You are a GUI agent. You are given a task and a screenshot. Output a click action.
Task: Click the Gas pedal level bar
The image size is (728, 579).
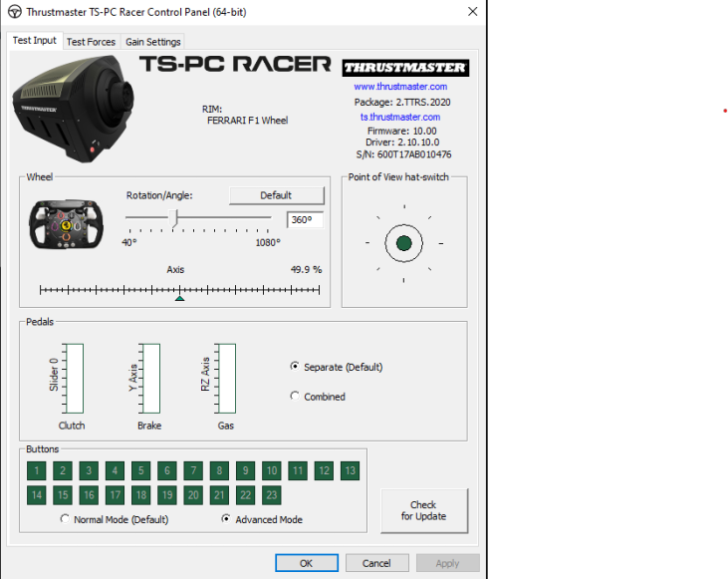point(227,379)
